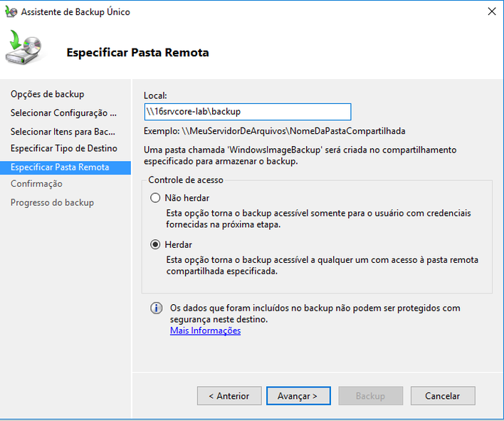The width and height of the screenshot is (504, 421).
Task: Click the backup wizard title bar icon
Action: pos(11,11)
